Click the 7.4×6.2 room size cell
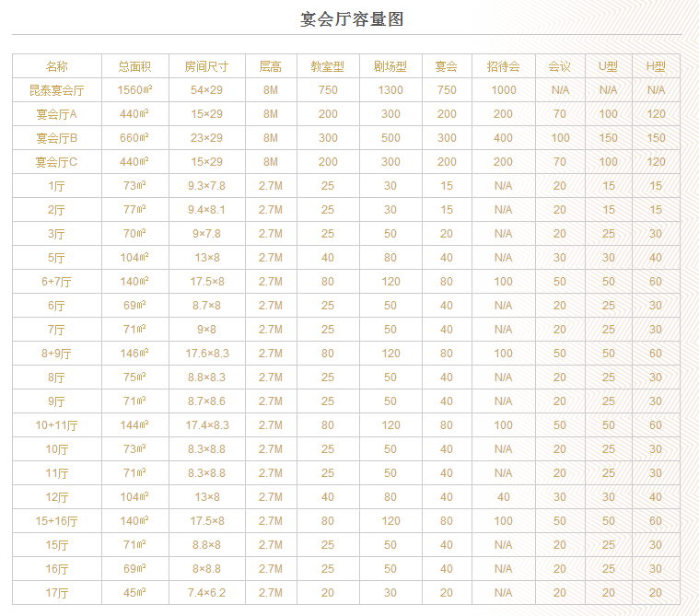The height and width of the screenshot is (616, 699). [206, 593]
